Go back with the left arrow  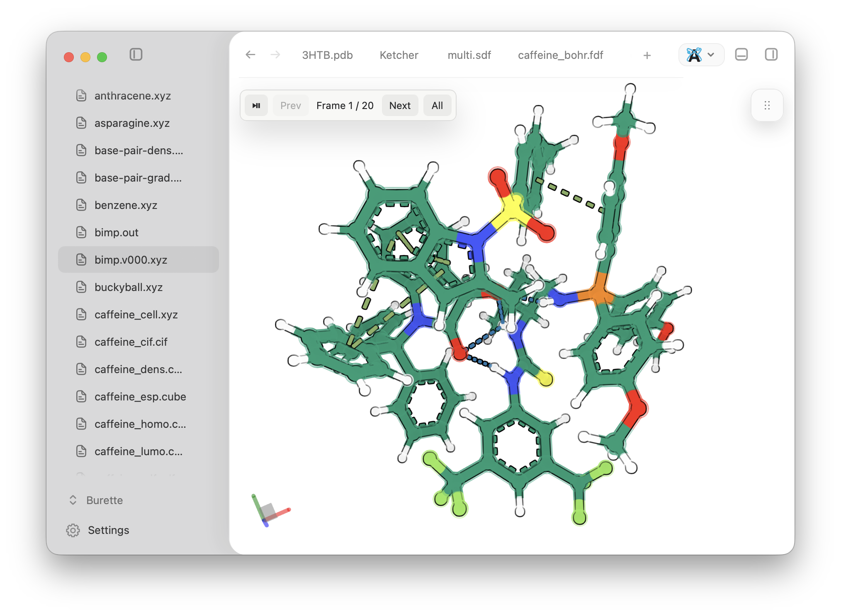pos(250,55)
